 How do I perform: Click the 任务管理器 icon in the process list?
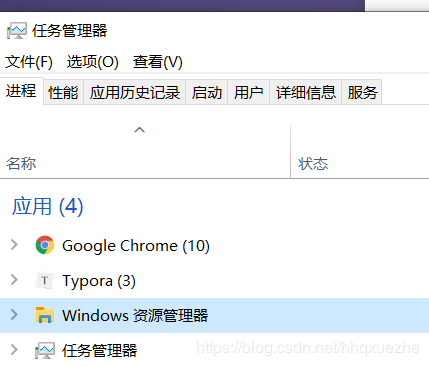[45, 350]
